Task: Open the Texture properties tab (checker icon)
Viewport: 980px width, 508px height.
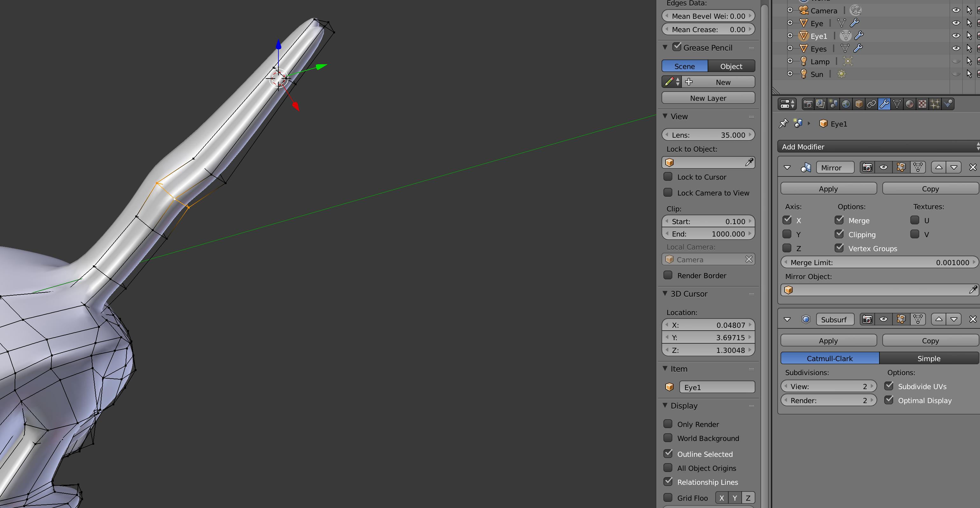Action: point(922,104)
